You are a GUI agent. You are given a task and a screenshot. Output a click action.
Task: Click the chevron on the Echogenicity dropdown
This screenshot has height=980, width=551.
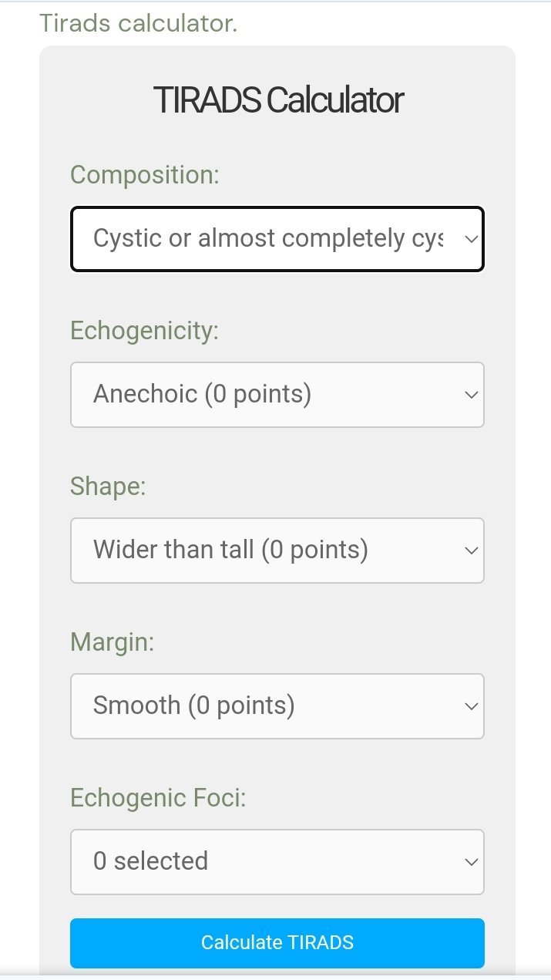click(x=472, y=395)
